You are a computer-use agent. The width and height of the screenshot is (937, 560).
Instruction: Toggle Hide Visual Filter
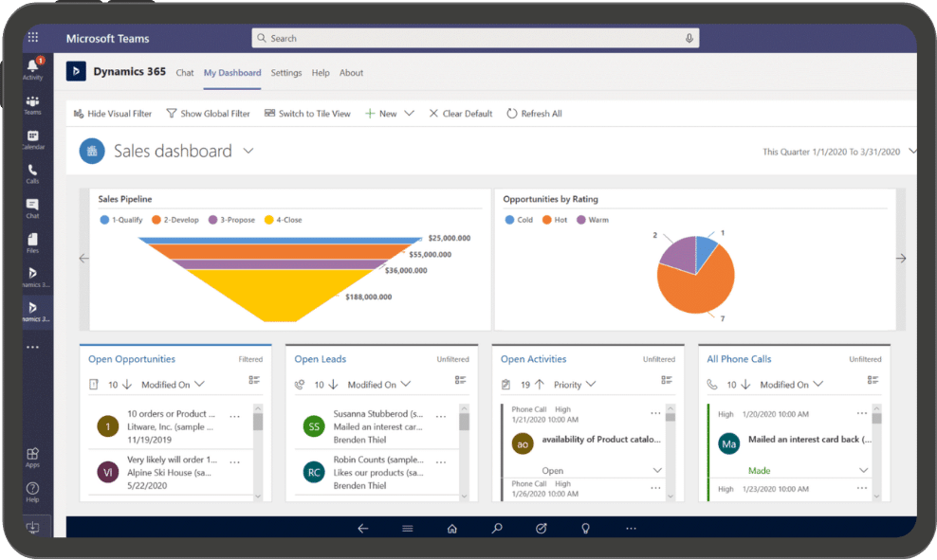112,114
